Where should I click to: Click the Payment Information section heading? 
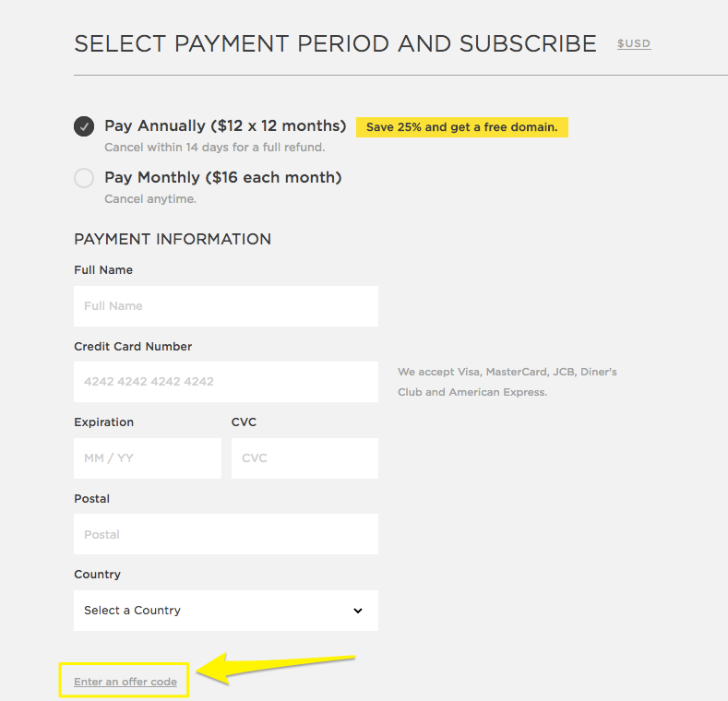coord(173,239)
